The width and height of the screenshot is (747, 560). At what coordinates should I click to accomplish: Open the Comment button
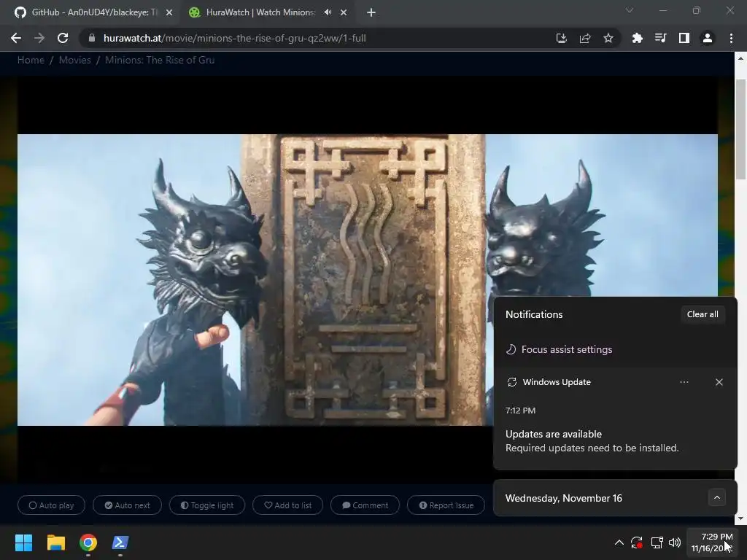click(365, 505)
